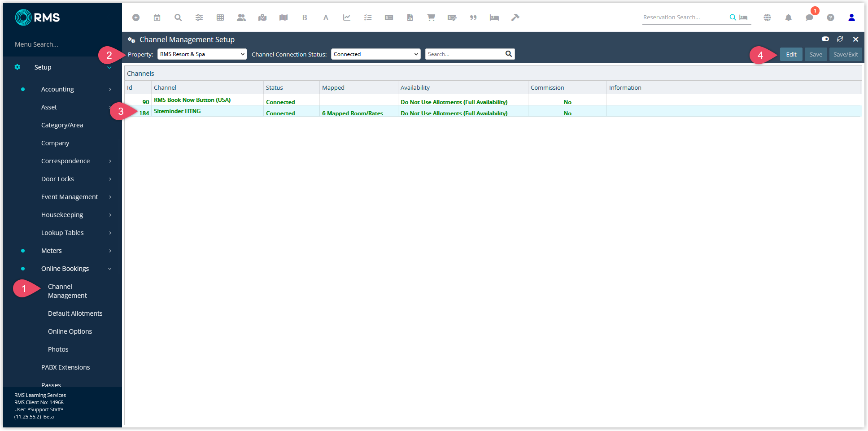This screenshot has width=868, height=431.
Task: Open the checklist tasks icon
Action: [368, 17]
